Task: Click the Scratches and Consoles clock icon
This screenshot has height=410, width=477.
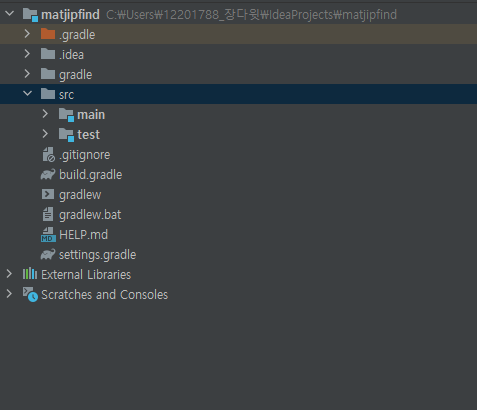Action: [x=30, y=294]
